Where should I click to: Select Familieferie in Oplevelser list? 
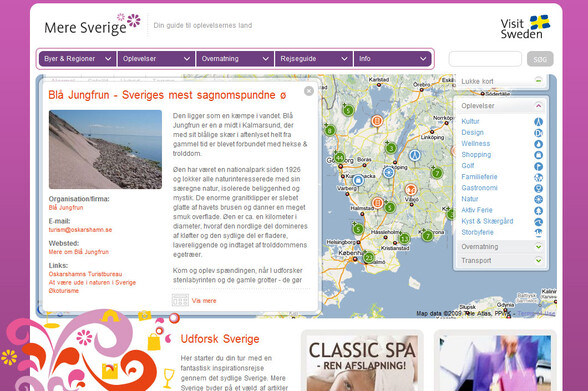tap(479, 177)
